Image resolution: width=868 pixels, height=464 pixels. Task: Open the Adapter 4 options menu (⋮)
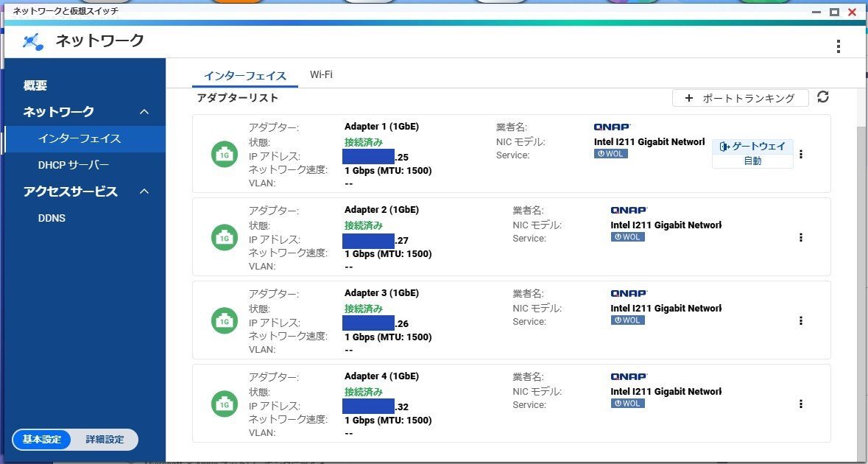[x=801, y=404]
